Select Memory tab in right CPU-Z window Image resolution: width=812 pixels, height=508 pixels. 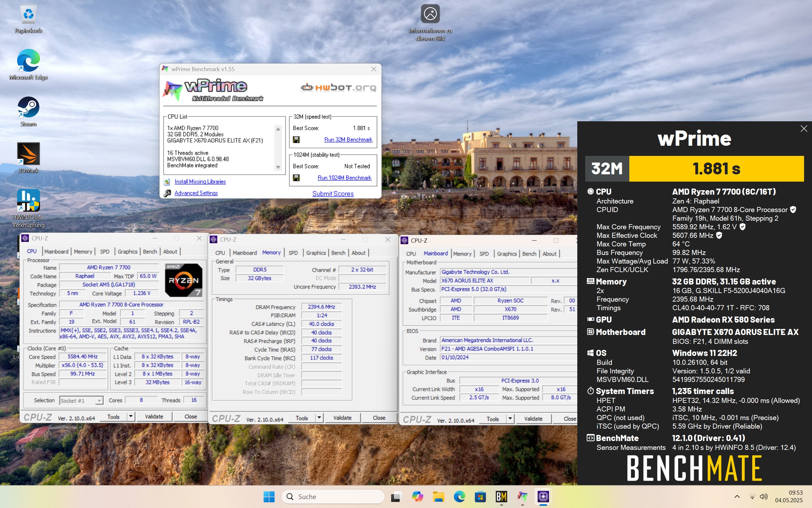click(x=462, y=254)
